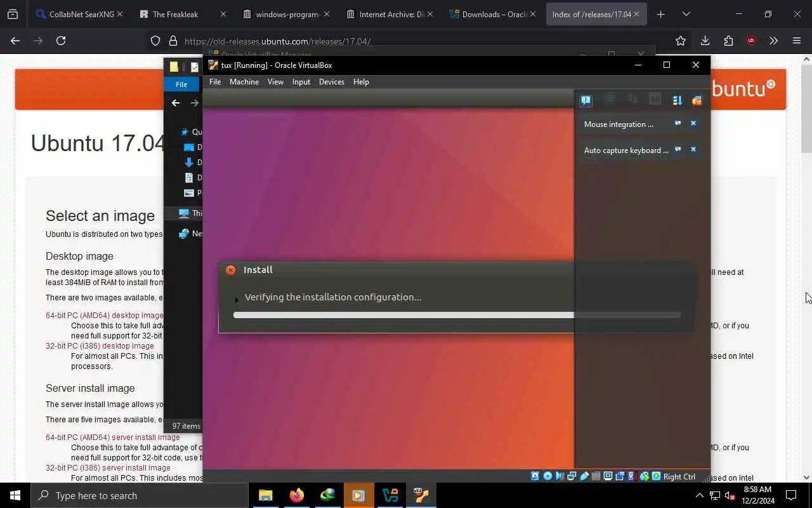The image size is (812, 508).
Task: Open File Explorer from taskbar
Action: pyautogui.click(x=265, y=495)
